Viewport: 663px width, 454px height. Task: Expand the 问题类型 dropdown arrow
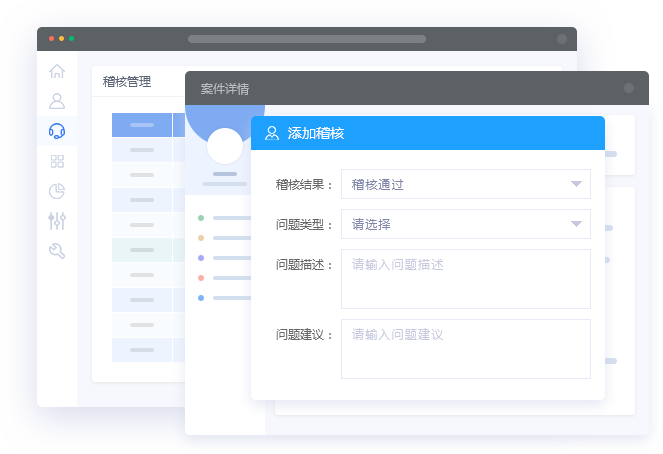(x=576, y=224)
